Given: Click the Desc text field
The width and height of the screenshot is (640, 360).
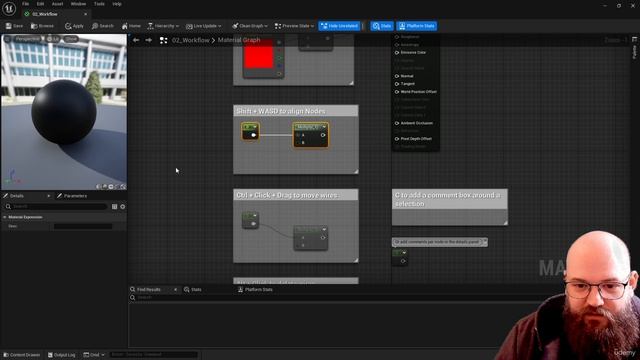Looking at the screenshot, I should coord(83,226).
